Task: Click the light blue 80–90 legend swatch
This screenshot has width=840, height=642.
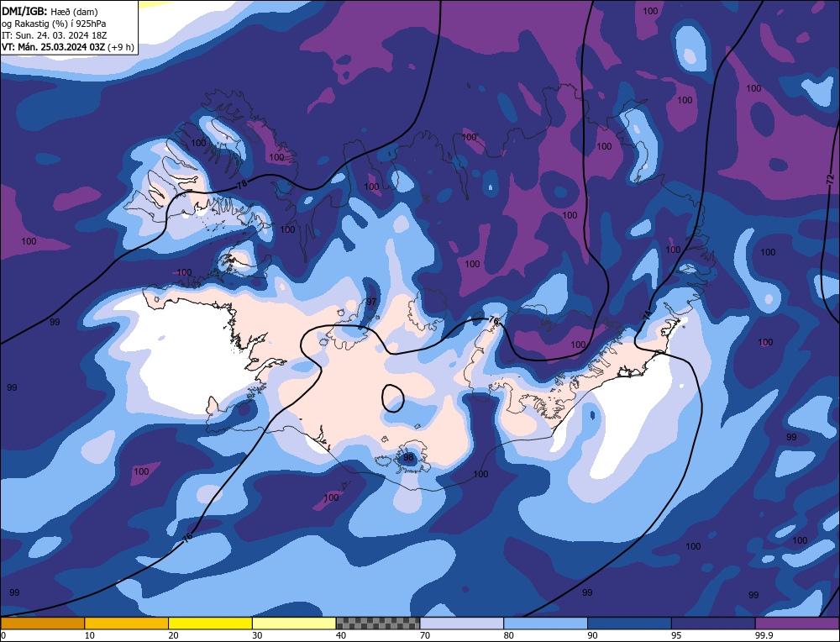Action: pos(545,623)
